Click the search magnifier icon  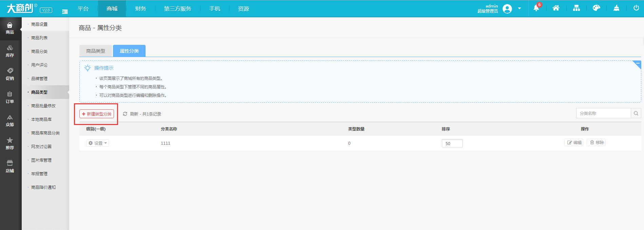click(x=636, y=113)
